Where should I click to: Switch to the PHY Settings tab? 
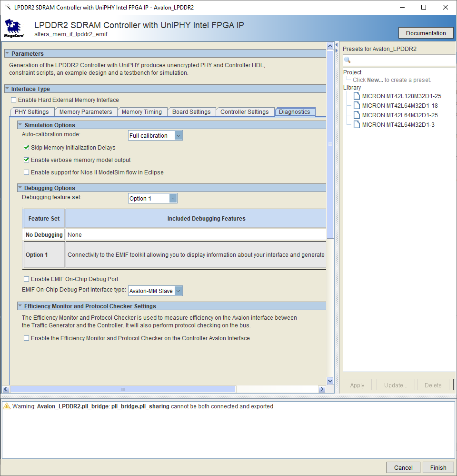pos(32,111)
